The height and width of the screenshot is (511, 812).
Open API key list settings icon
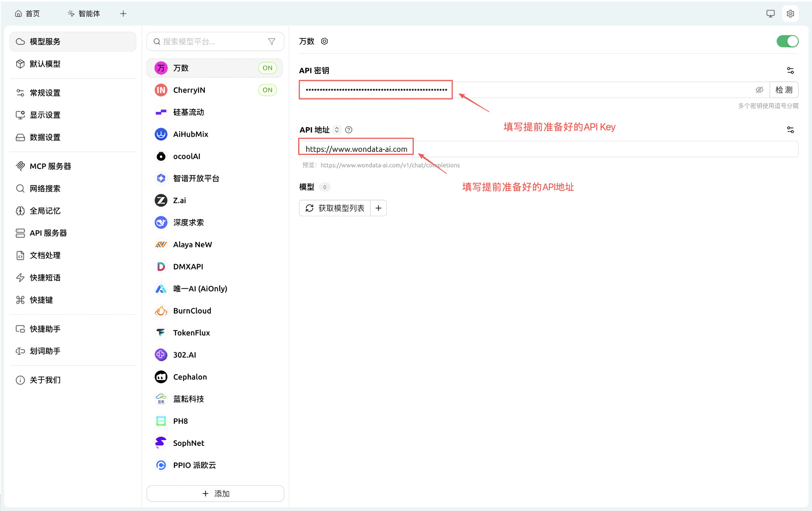click(790, 70)
